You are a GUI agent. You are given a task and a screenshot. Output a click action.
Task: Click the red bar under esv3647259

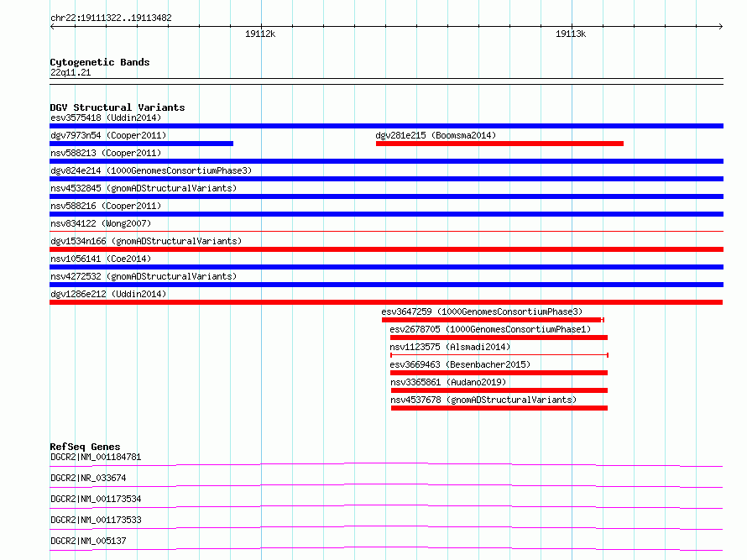tap(493, 320)
